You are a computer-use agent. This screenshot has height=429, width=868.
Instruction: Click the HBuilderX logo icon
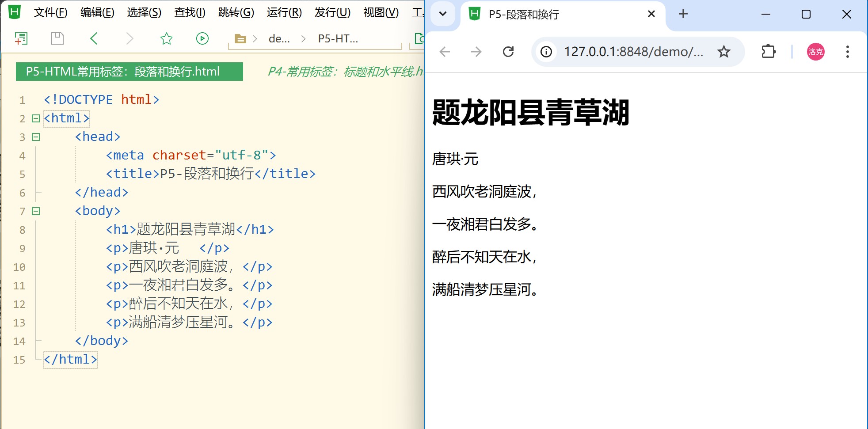tap(15, 12)
